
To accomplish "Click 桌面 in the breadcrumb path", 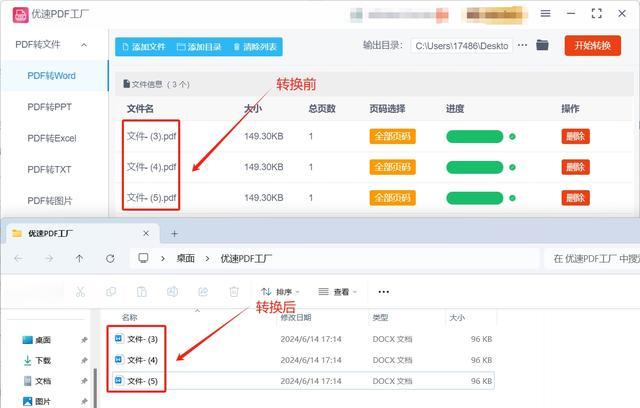I will pos(185,259).
